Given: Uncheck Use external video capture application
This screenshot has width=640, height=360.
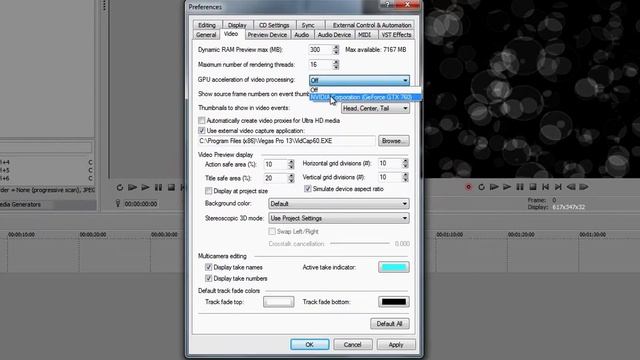Looking at the screenshot, I should [x=202, y=131].
